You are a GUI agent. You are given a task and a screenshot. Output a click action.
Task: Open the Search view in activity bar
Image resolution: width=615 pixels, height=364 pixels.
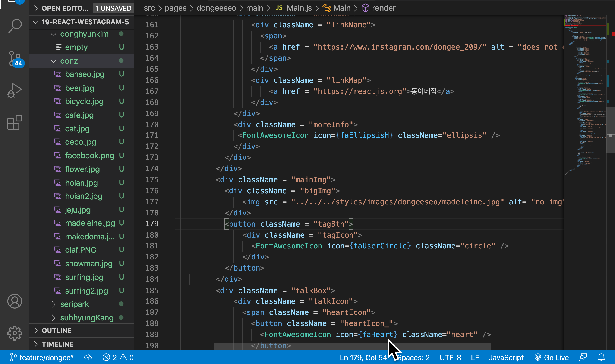(x=15, y=26)
